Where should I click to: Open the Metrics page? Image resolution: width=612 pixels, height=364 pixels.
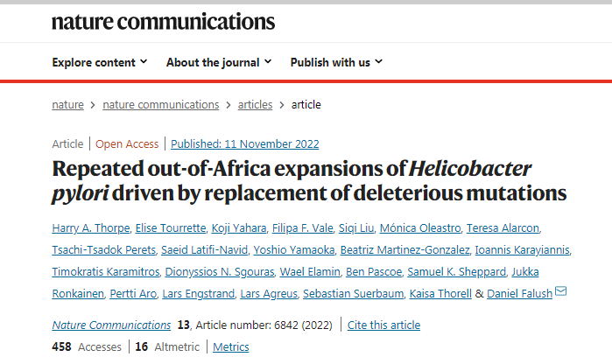pyautogui.click(x=231, y=347)
